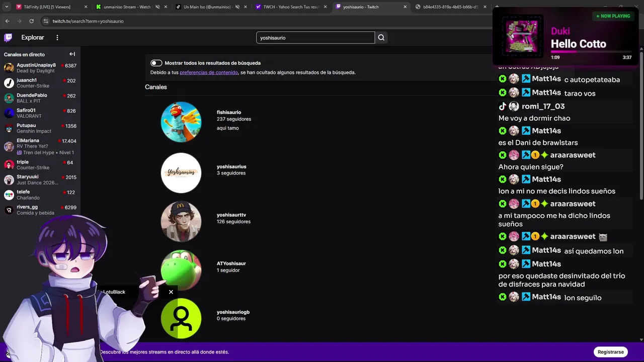The image size is (644, 362).
Task: Click rivers_gg avatar icon
Action: 9,210
